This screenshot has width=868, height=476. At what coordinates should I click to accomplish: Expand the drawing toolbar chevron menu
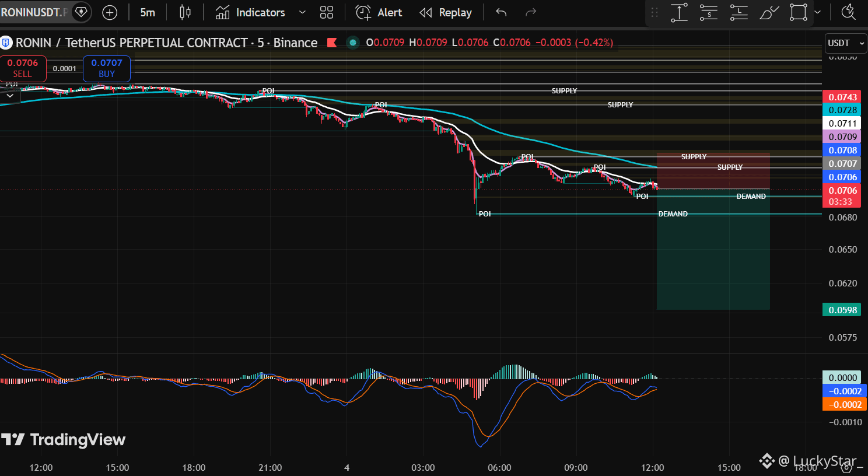click(817, 12)
